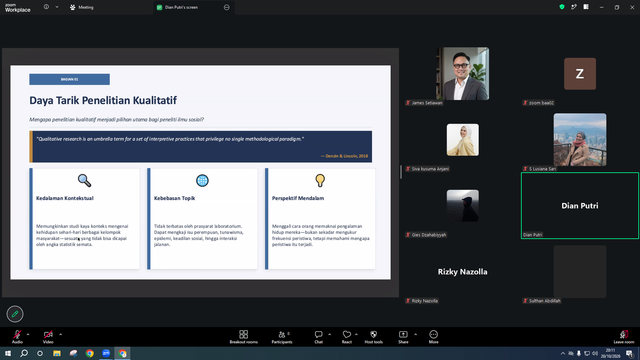640x360 pixels.
Task: Click the minus icon on the screen share tab
Action: click(x=227, y=7)
